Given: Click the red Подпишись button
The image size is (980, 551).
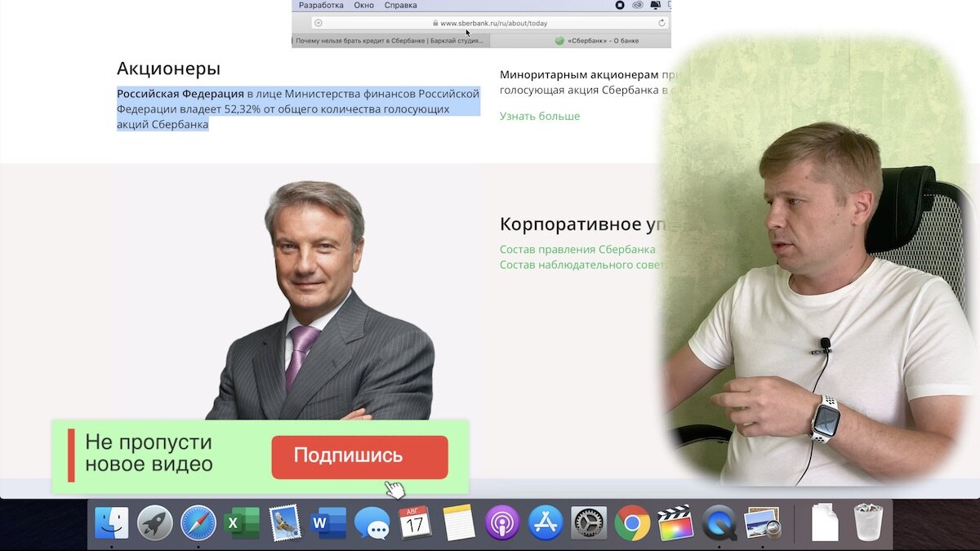Looking at the screenshot, I should tap(359, 457).
